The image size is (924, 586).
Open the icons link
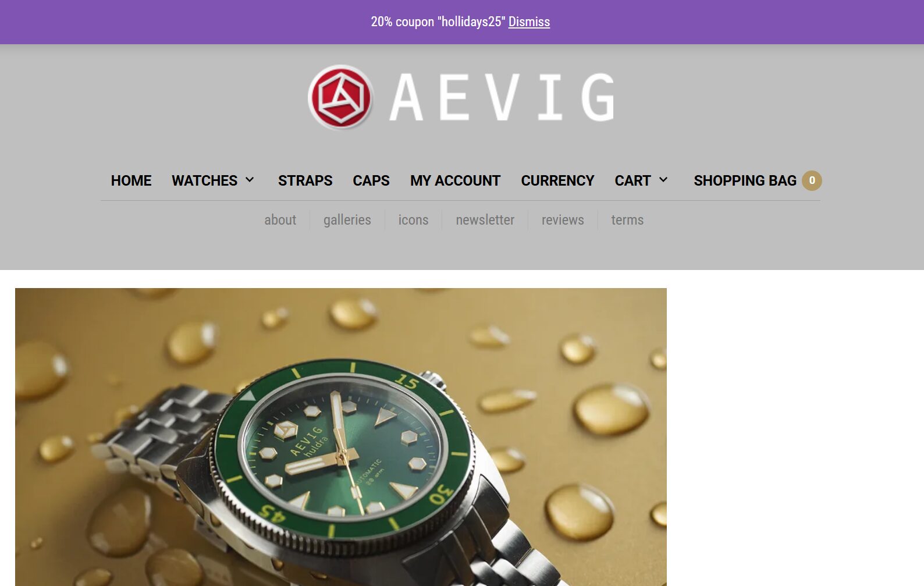(x=413, y=220)
